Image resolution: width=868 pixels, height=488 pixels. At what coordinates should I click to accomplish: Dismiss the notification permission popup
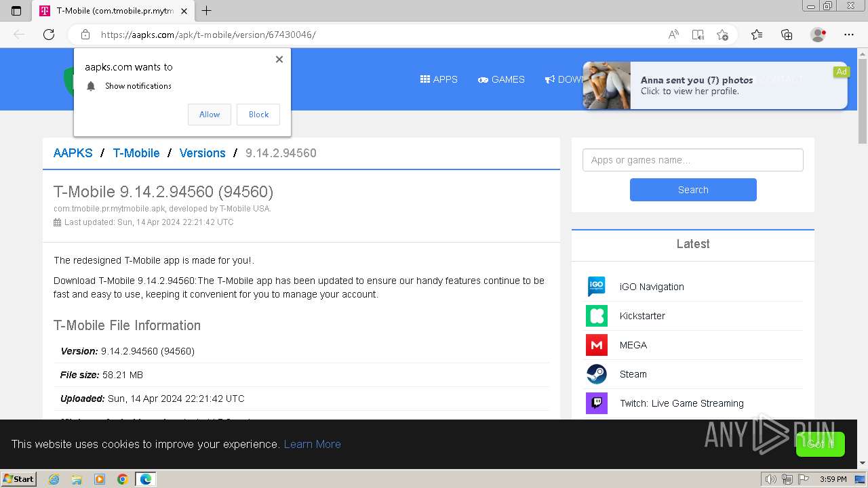(279, 59)
